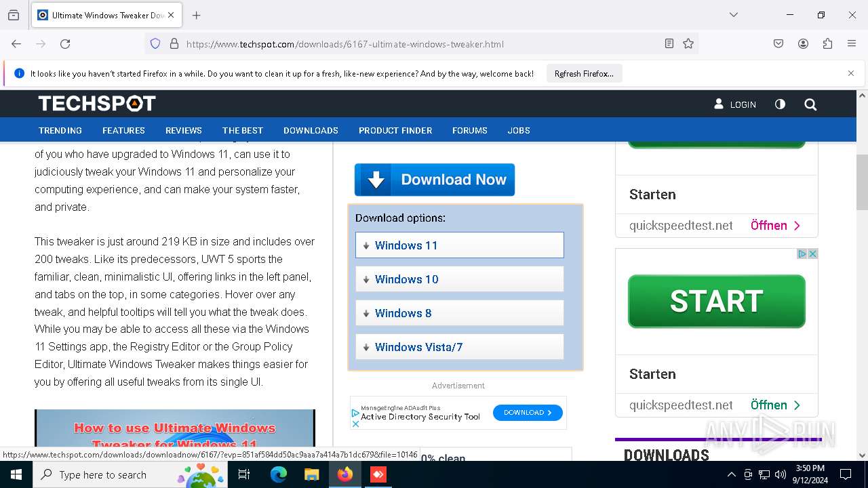Open the Trending menu item

(x=60, y=130)
